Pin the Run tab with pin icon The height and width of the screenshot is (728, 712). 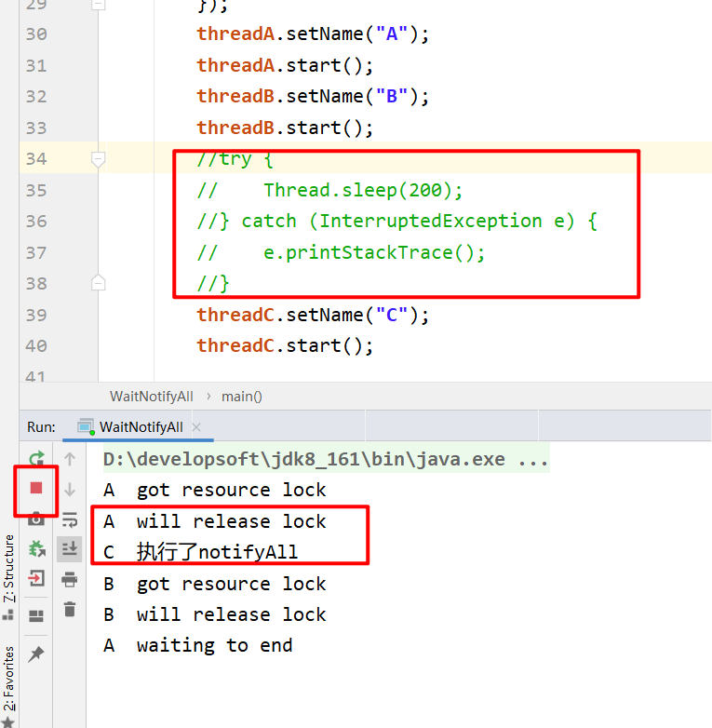(36, 654)
